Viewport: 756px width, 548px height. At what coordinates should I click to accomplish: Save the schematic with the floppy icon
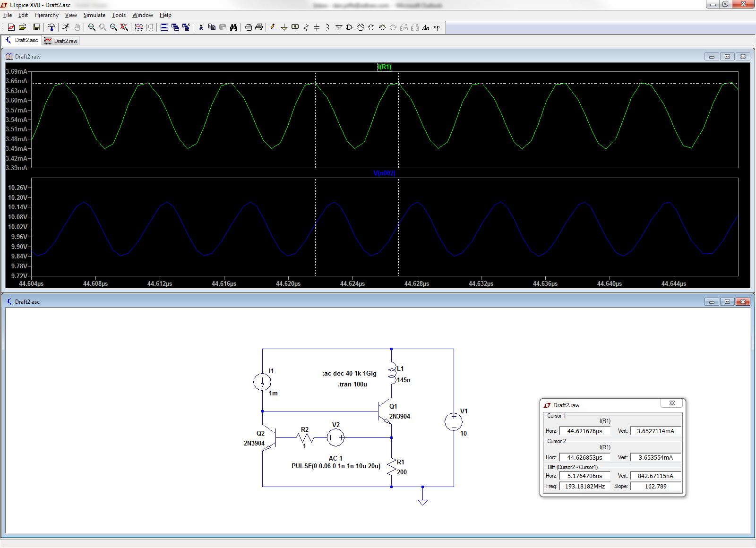click(x=37, y=27)
